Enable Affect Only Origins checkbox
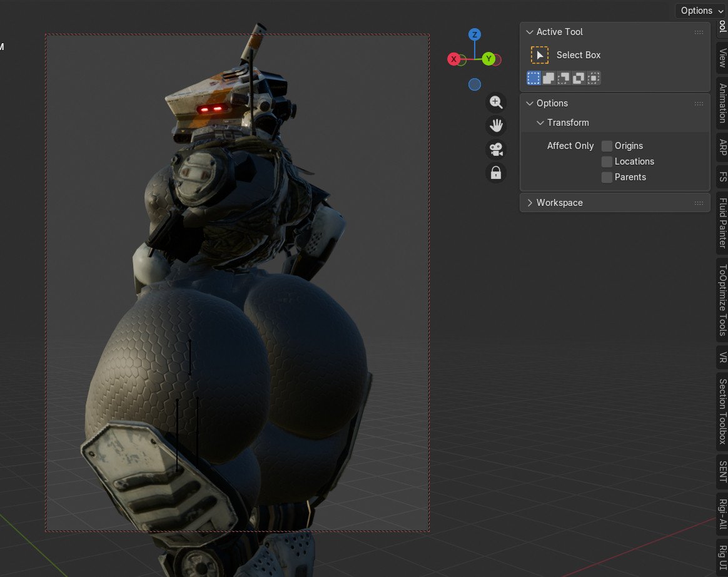This screenshot has width=728, height=577. pos(607,146)
